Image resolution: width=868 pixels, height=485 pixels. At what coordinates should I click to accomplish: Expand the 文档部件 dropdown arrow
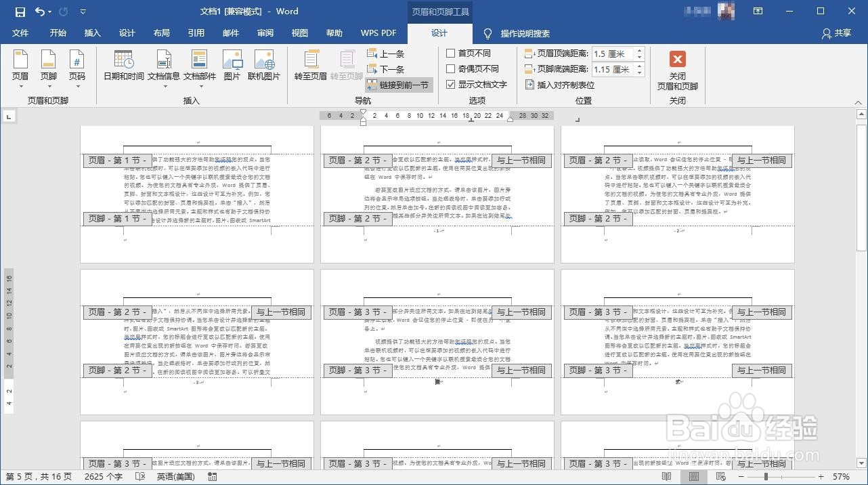point(200,86)
